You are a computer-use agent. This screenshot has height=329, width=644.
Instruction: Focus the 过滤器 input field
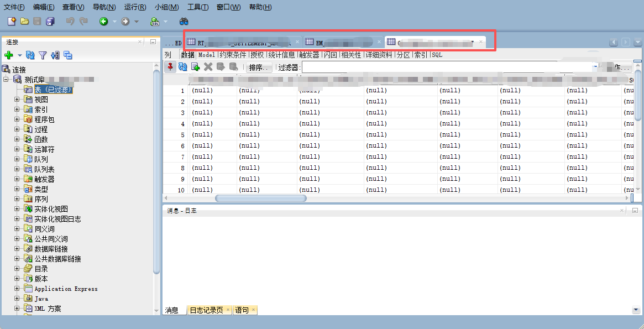tap(449, 67)
